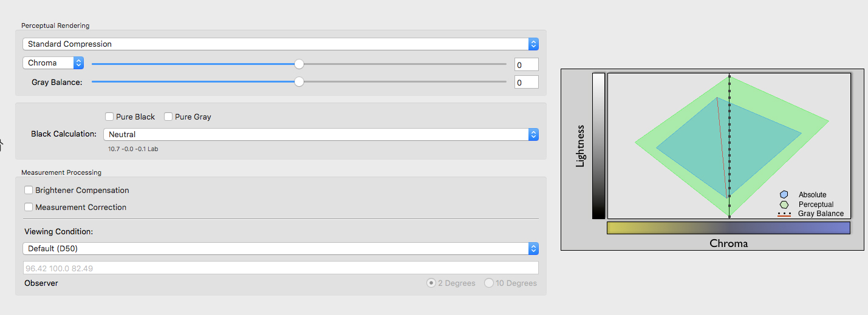Click the Chroma value input field
Image resolution: width=868 pixels, height=315 pixels.
pos(527,65)
